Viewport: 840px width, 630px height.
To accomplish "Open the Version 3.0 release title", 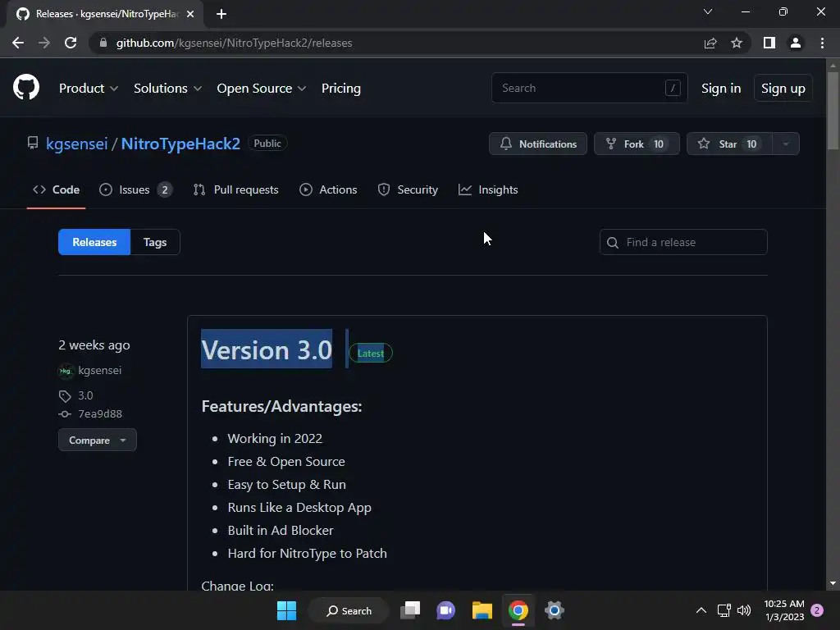I will 267,349.
